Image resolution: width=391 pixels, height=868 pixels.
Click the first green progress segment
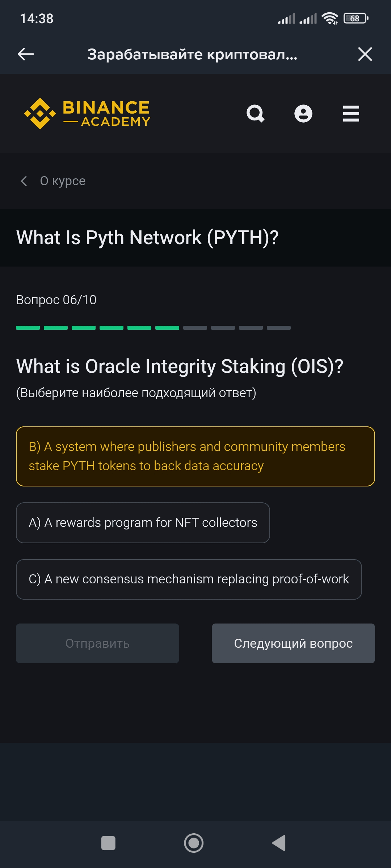pos(28,328)
